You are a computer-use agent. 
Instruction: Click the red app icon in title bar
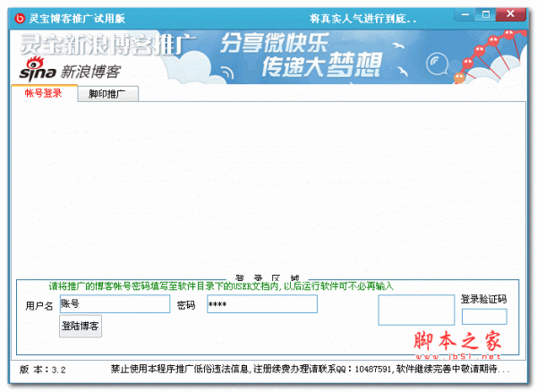coord(20,18)
